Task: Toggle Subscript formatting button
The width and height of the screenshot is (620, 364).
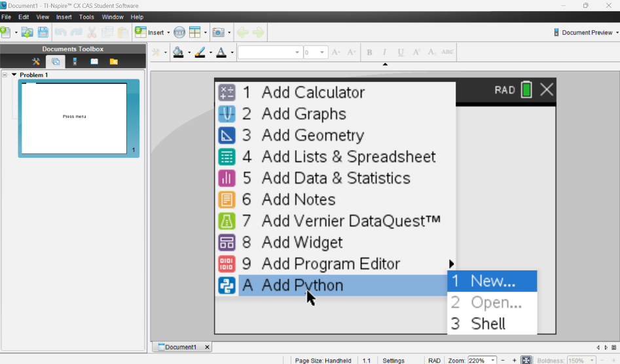Action: 432,52
